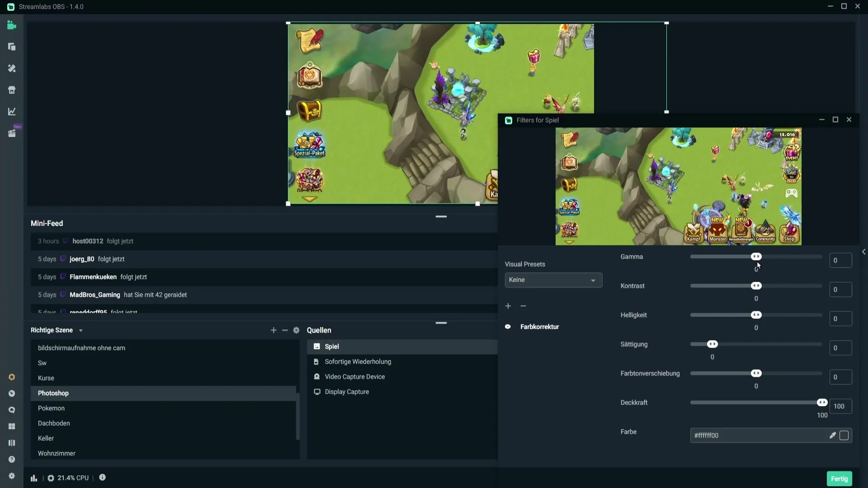Viewport: 868px width, 488px height.
Task: Add a new scene with the plus icon
Action: (274, 330)
